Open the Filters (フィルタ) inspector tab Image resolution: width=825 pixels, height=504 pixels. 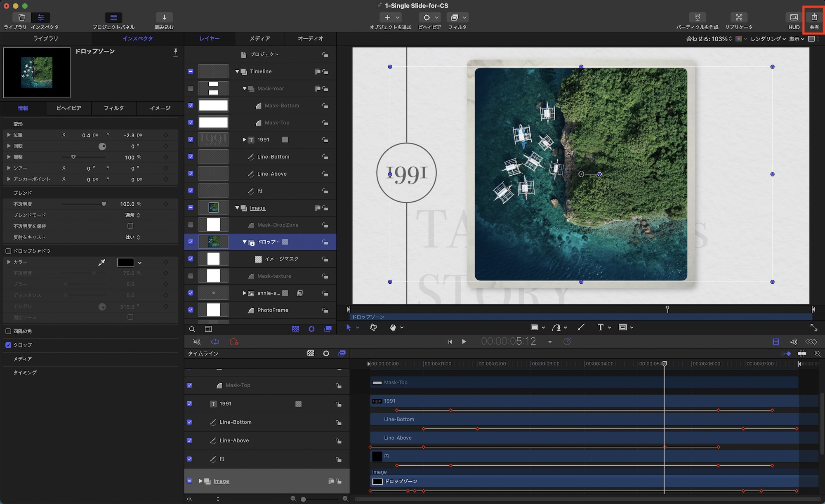pyautogui.click(x=114, y=108)
